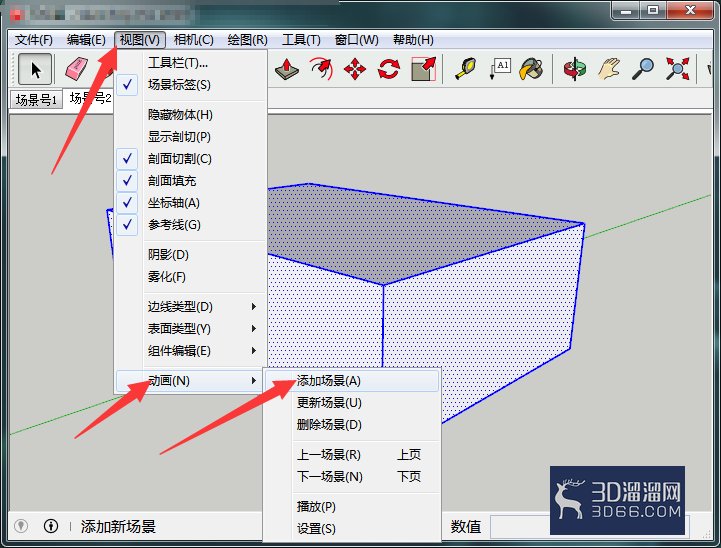This screenshot has height=548, width=721.
Task: Choose 更新场景(U) update scene
Action: click(352, 403)
